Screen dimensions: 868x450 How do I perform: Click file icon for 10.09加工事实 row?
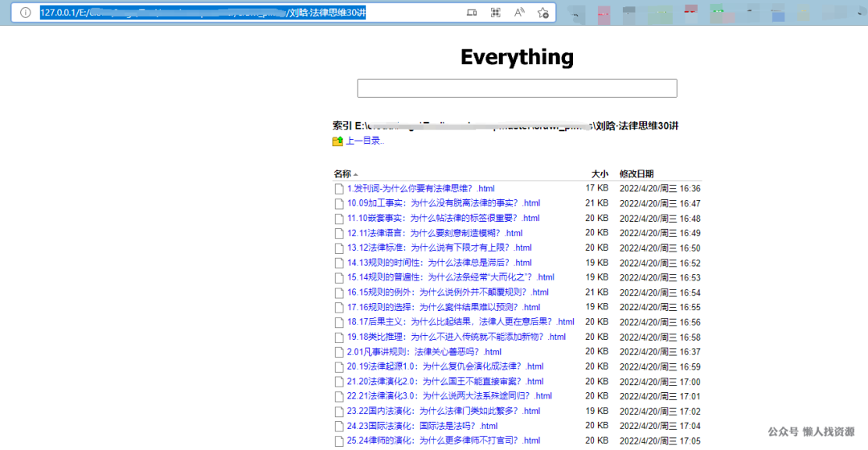(x=339, y=203)
